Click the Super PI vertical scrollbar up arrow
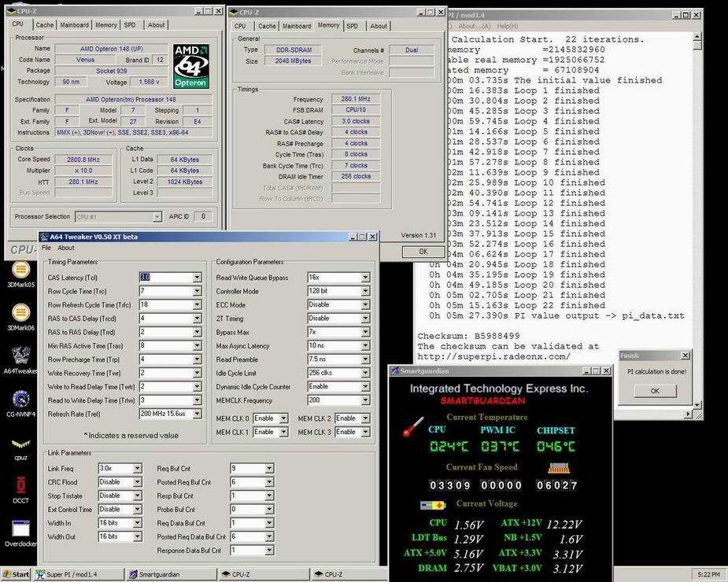The width and height of the screenshot is (728, 582). (697, 38)
